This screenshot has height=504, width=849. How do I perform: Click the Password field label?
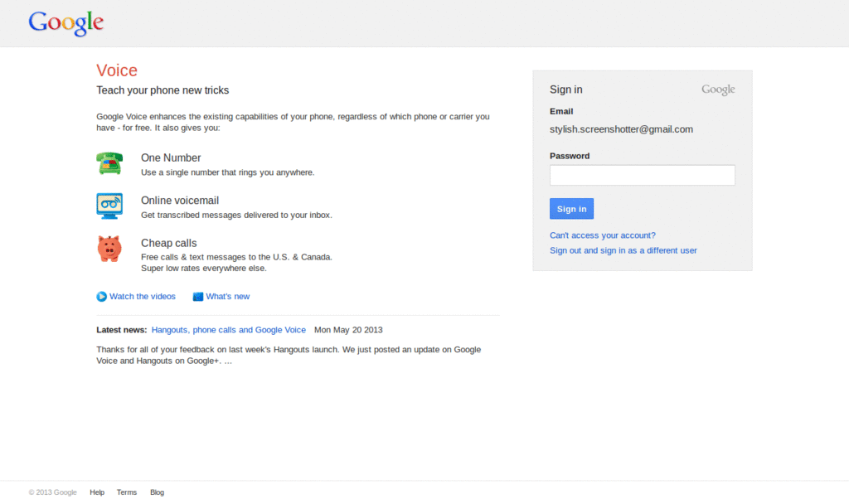click(x=569, y=156)
